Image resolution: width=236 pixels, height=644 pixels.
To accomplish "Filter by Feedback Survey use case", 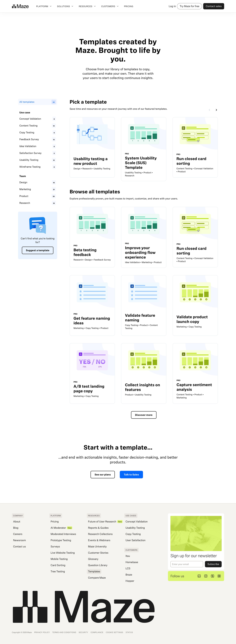I will pos(38,140).
